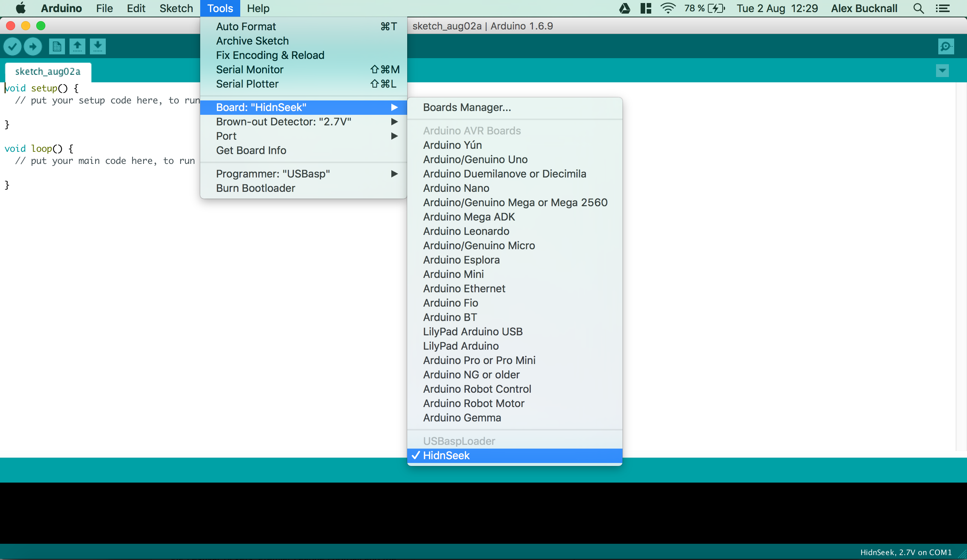Click the Open sketch up-arrow icon
This screenshot has height=560, width=967.
pyautogui.click(x=77, y=46)
